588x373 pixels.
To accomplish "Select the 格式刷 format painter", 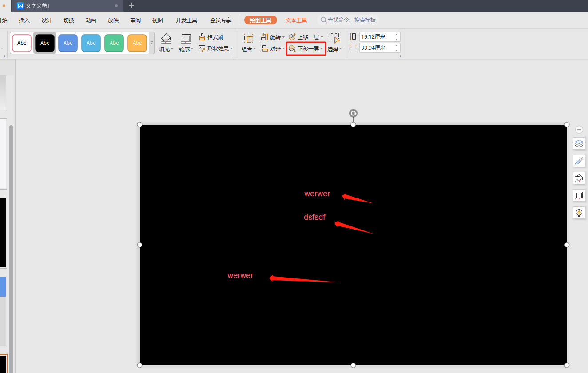I will click(x=211, y=37).
